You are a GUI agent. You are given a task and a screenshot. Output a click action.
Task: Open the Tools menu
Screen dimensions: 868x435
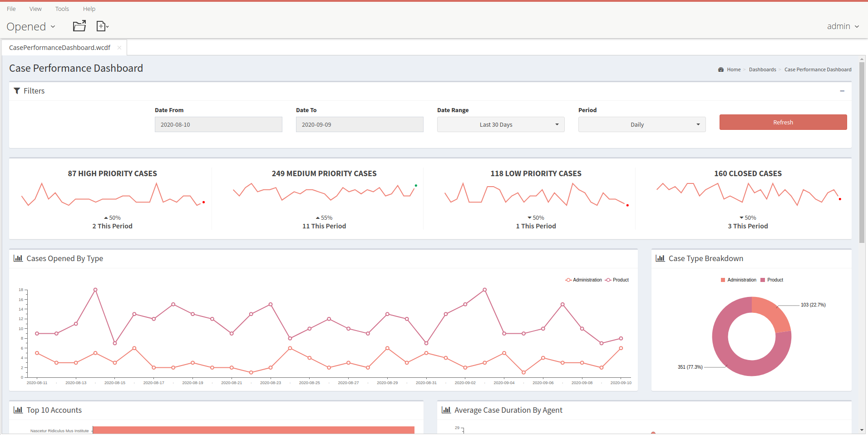pos(62,9)
